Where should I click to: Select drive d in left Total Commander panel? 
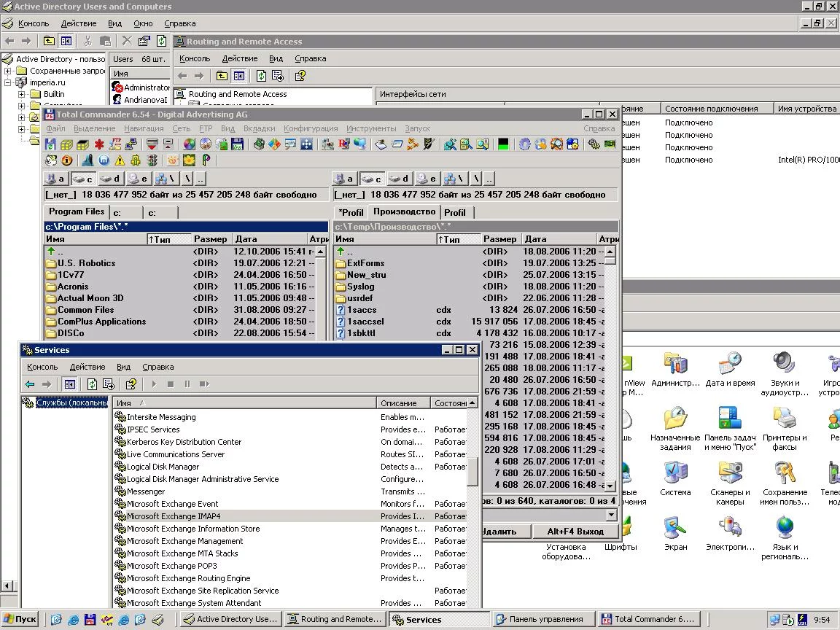[x=111, y=179]
